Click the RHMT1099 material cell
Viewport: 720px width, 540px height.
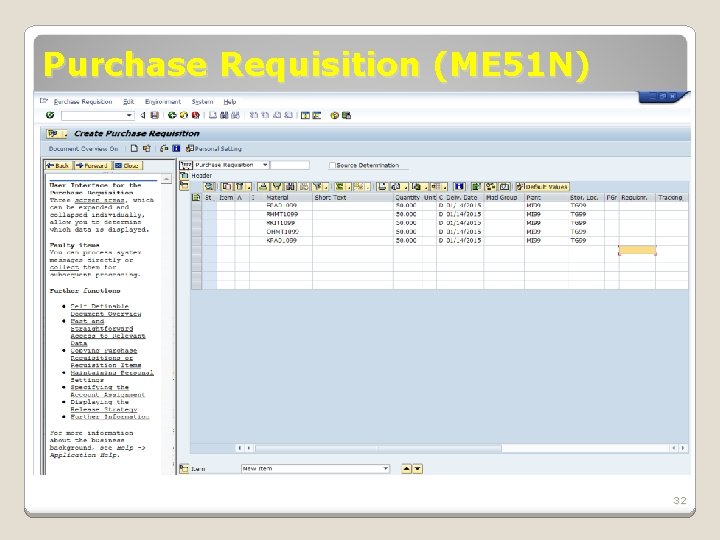(x=282, y=214)
